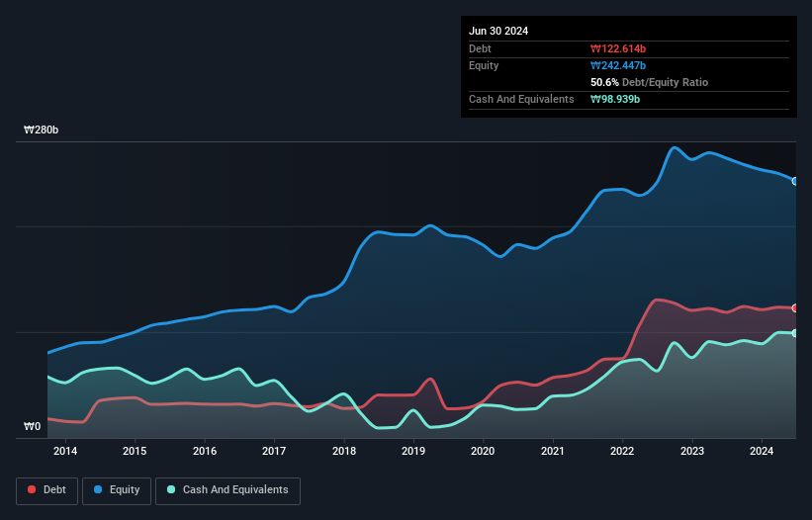Image resolution: width=812 pixels, height=520 pixels.
Task: Click Cash And Equivalents label in tooltip
Action: pyautogui.click(x=521, y=99)
